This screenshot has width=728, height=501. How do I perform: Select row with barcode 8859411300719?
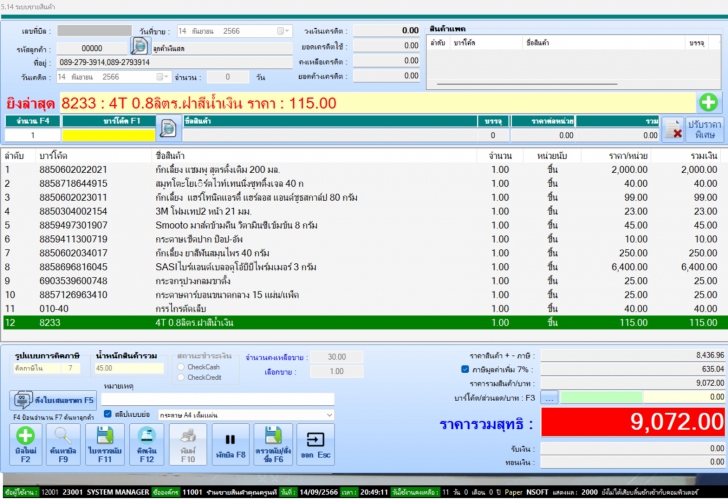(364, 239)
